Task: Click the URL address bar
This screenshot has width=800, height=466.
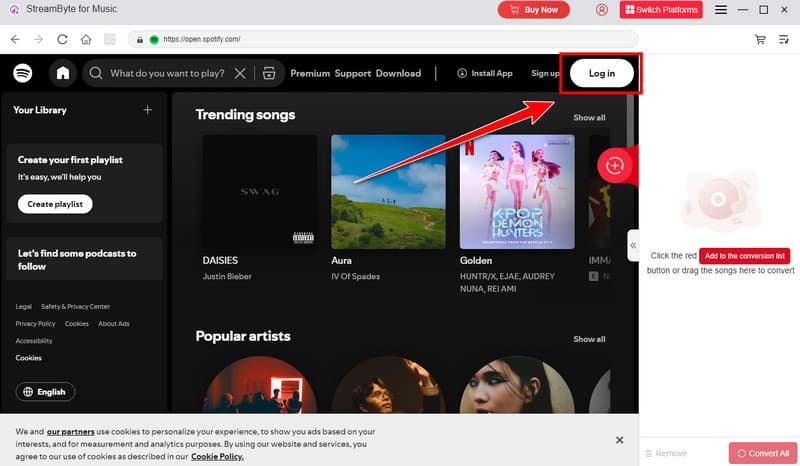Action: click(x=383, y=39)
